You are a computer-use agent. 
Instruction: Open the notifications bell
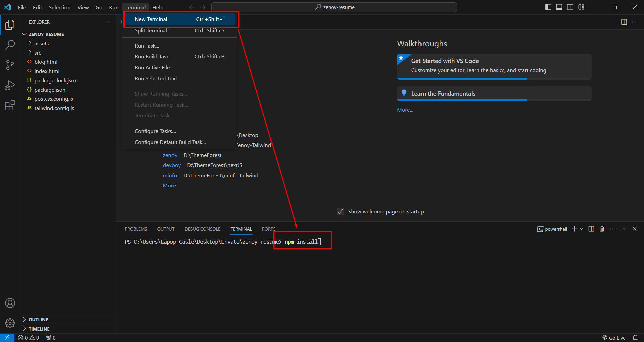point(635,338)
